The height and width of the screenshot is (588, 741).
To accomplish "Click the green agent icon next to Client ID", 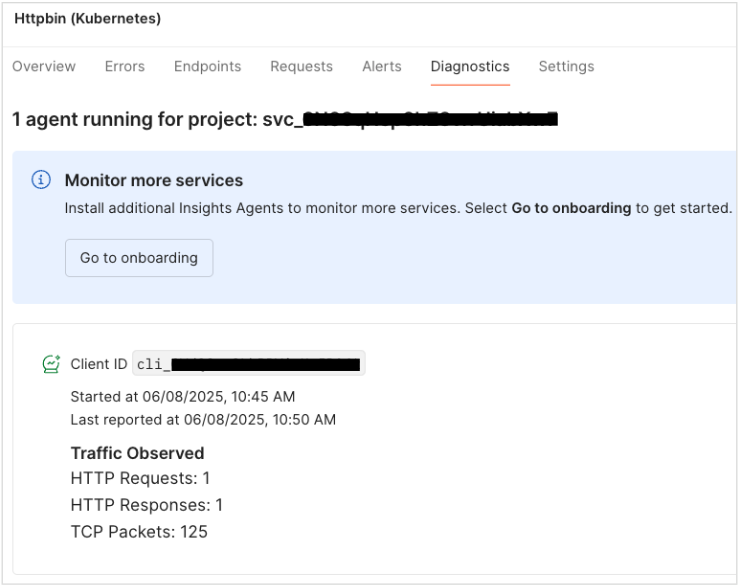I will tap(51, 364).
